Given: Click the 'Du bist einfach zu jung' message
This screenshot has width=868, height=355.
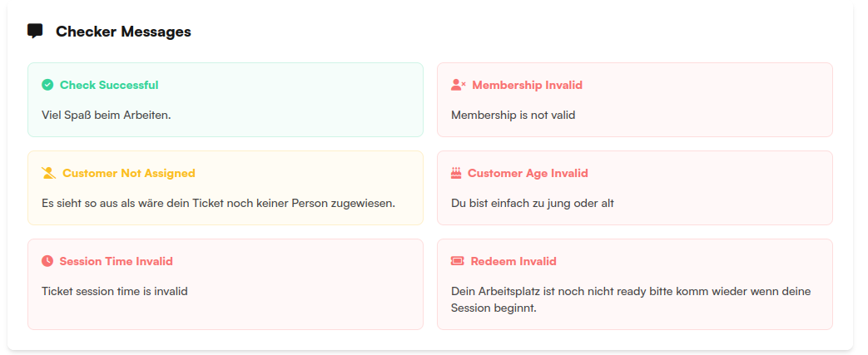Looking at the screenshot, I should (x=532, y=203).
